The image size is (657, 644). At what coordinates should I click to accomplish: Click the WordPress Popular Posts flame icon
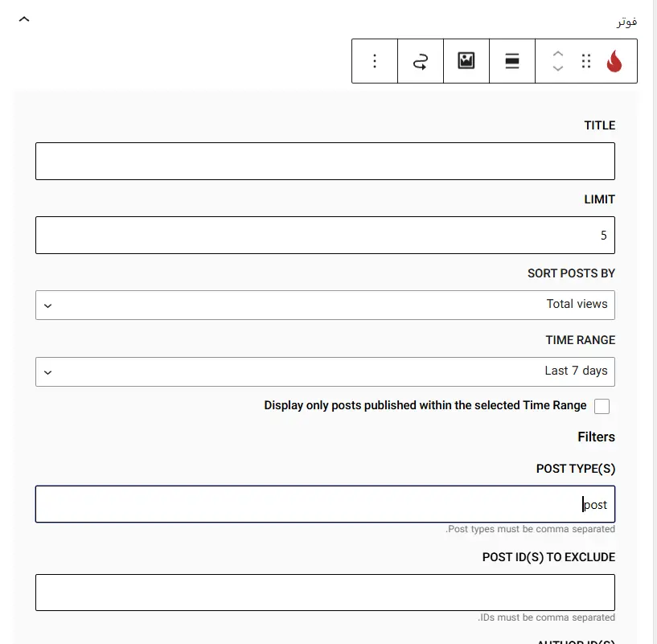click(614, 61)
